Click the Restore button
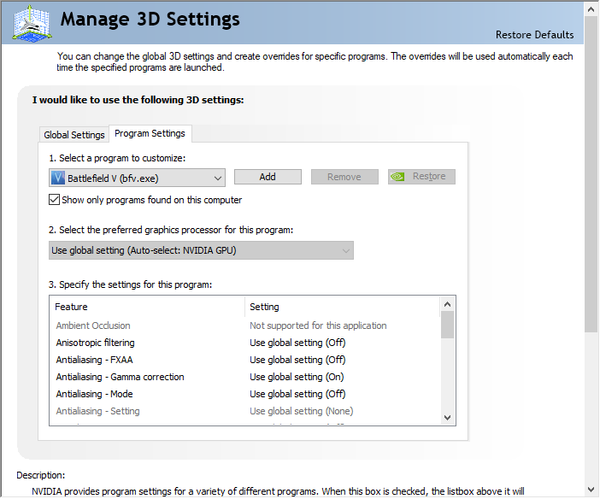Screen dimensions: 600x498 pos(422,176)
